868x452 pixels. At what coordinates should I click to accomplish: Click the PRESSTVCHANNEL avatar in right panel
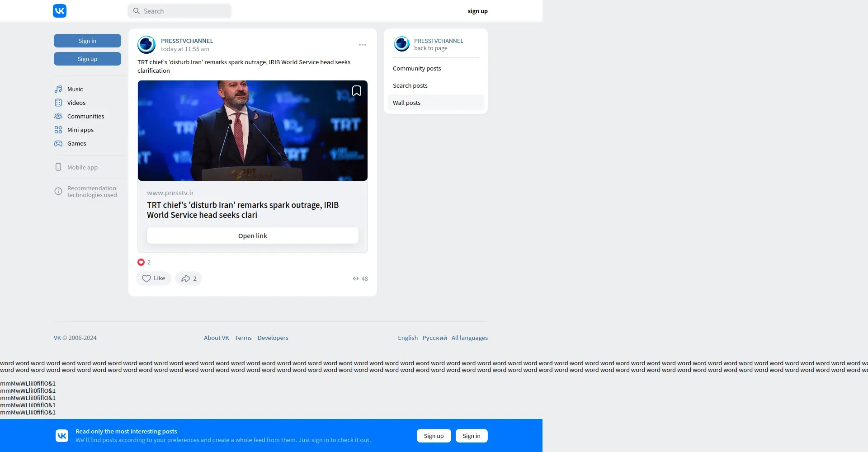[x=401, y=44]
